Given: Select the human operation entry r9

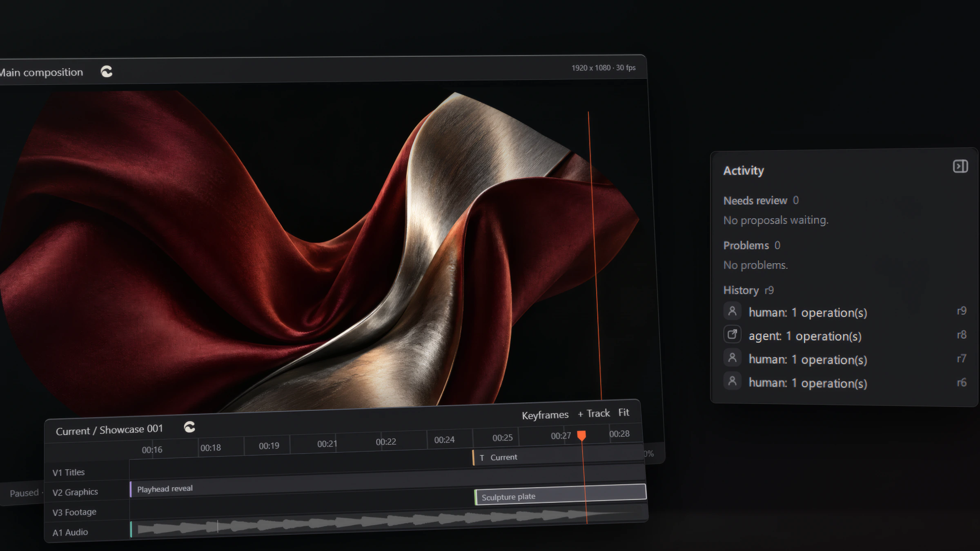Looking at the screenshot, I should point(845,312).
